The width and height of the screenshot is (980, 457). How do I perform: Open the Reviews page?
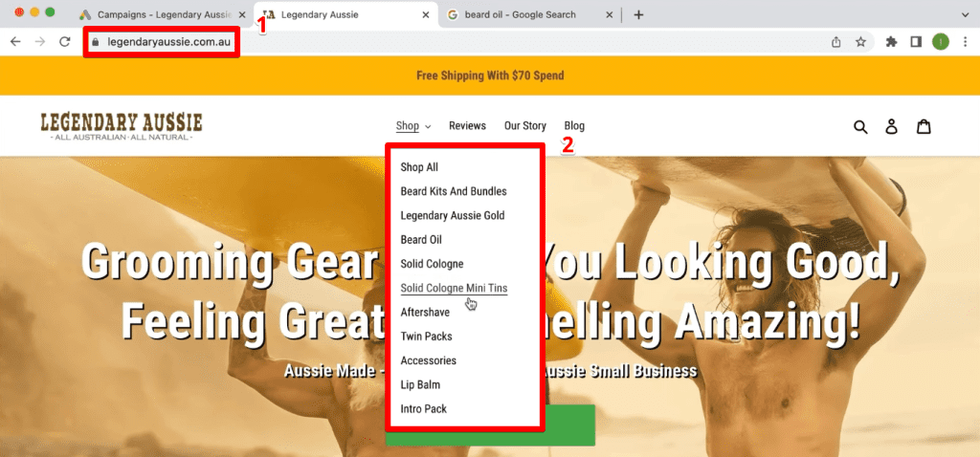(x=467, y=126)
